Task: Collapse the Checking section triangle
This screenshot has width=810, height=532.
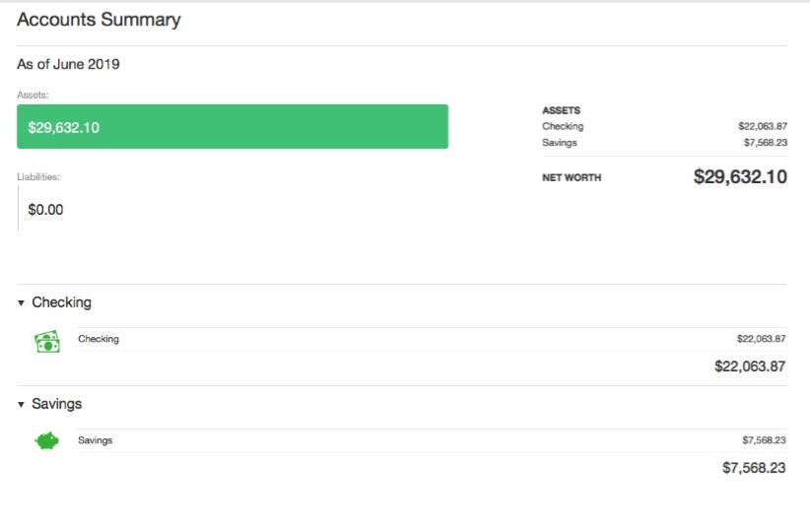Action: tap(21, 302)
